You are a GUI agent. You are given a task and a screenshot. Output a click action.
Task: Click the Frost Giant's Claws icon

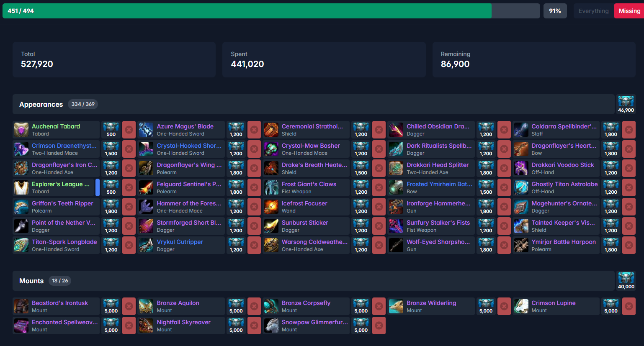(x=271, y=187)
